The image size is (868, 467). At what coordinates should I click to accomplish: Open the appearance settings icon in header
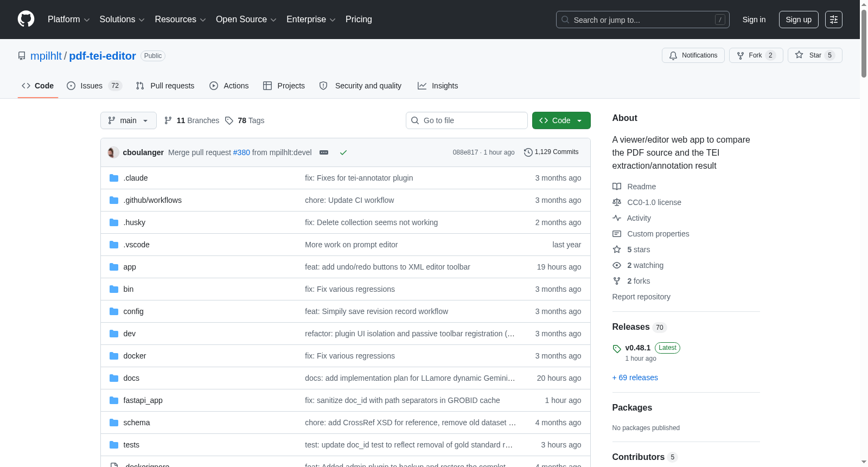pyautogui.click(x=834, y=20)
